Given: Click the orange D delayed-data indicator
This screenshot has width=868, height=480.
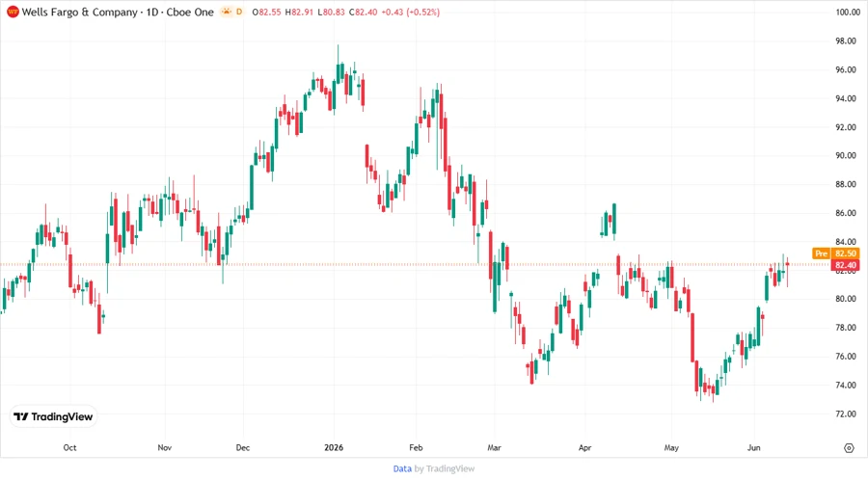Looking at the screenshot, I should tap(239, 12).
